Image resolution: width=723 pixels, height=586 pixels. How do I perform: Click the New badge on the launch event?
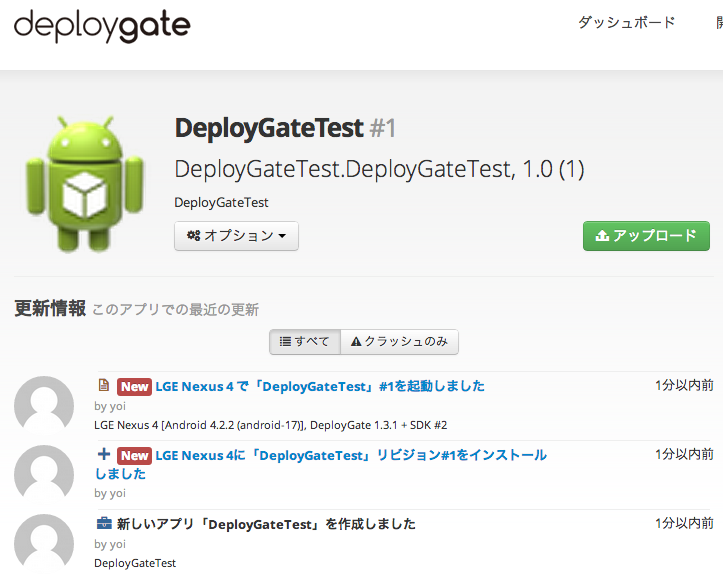pos(134,386)
